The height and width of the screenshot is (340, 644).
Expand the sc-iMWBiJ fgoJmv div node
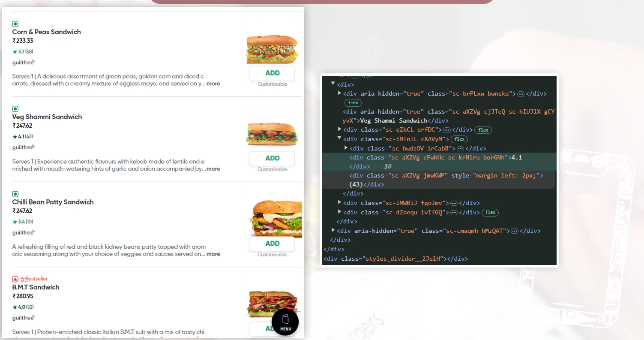[339, 202]
